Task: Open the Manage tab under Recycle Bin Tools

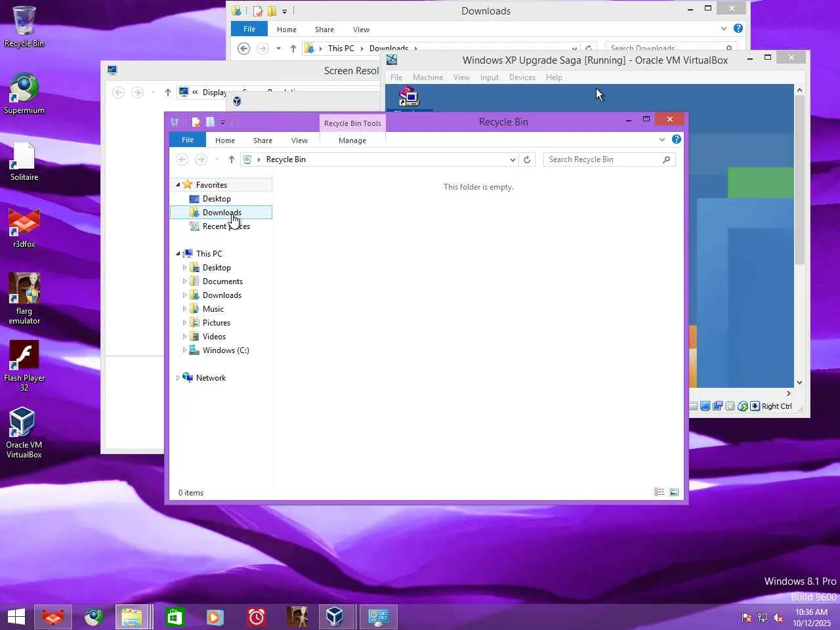Action: [x=352, y=140]
